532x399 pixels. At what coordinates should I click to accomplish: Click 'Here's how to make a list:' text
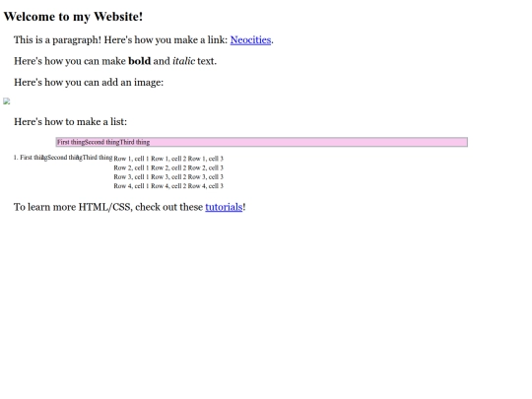tap(70, 122)
